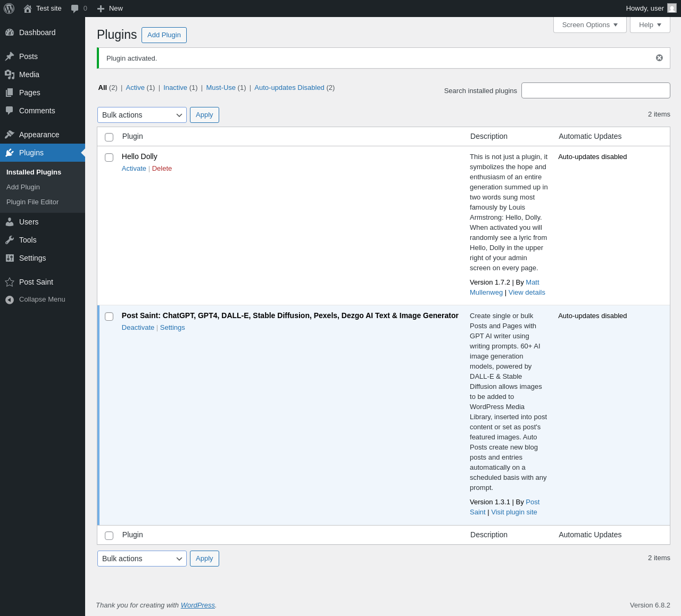Open the top Bulk actions dropdown
The image size is (681, 616).
(x=142, y=115)
